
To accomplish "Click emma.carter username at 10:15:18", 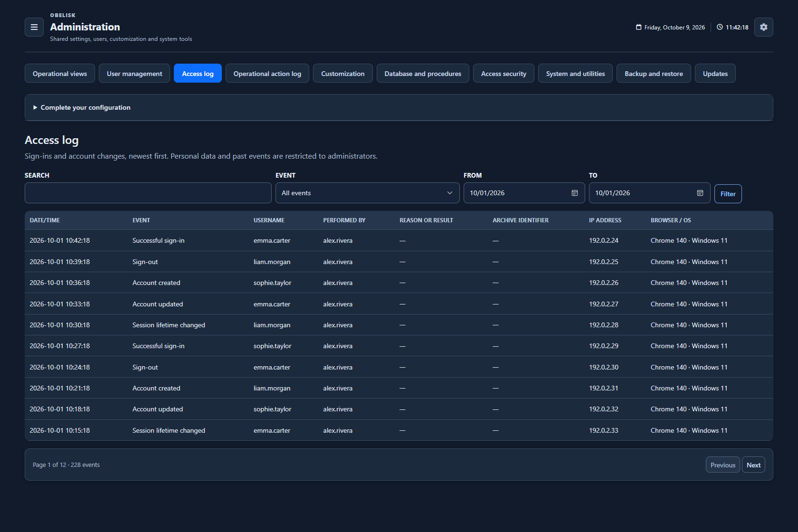I will [x=272, y=430].
